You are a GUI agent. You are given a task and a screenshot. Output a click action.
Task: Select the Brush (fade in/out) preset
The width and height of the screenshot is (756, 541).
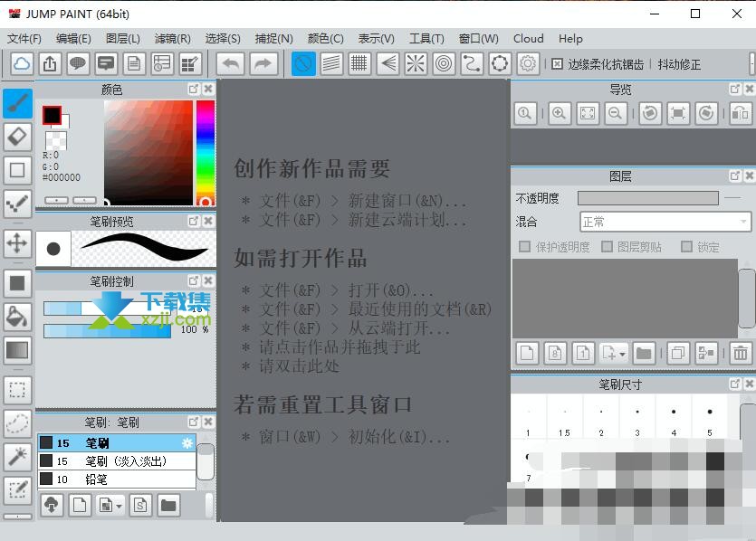click(117, 461)
